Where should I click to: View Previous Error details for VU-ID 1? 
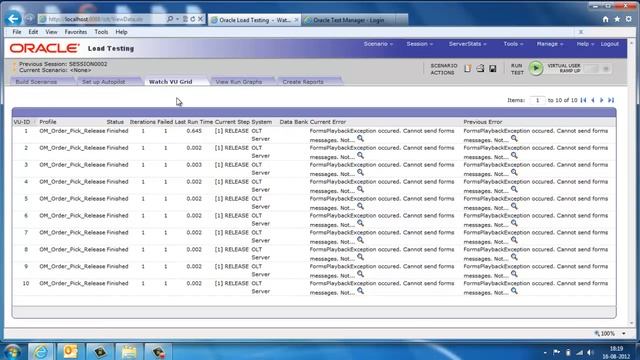point(514,139)
